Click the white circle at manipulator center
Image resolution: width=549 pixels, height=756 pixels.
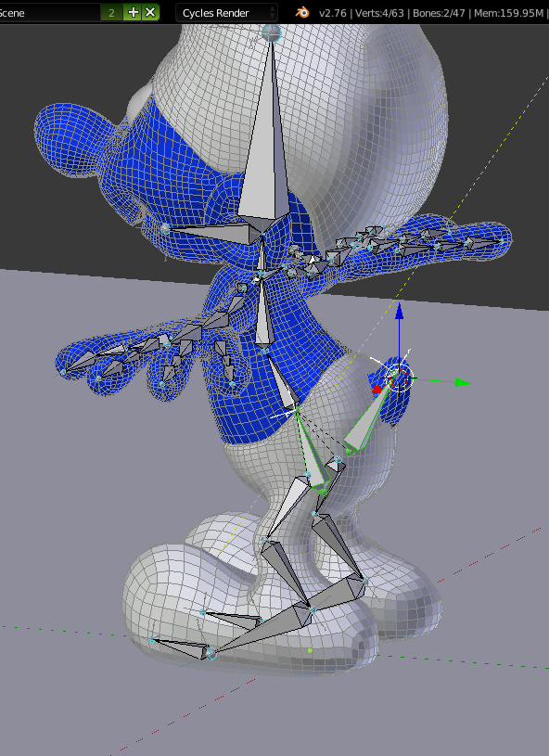click(399, 378)
